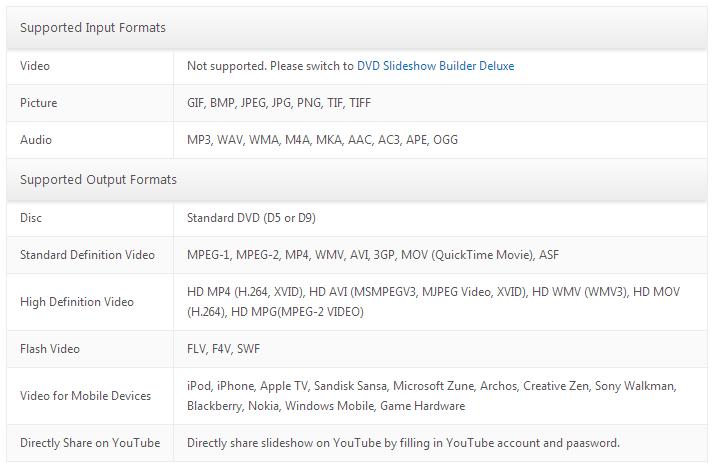This screenshot has width=712, height=467.
Task: Click the iPod, iPhone, Apple TV devices text
Action: pyautogui.click(x=431, y=396)
